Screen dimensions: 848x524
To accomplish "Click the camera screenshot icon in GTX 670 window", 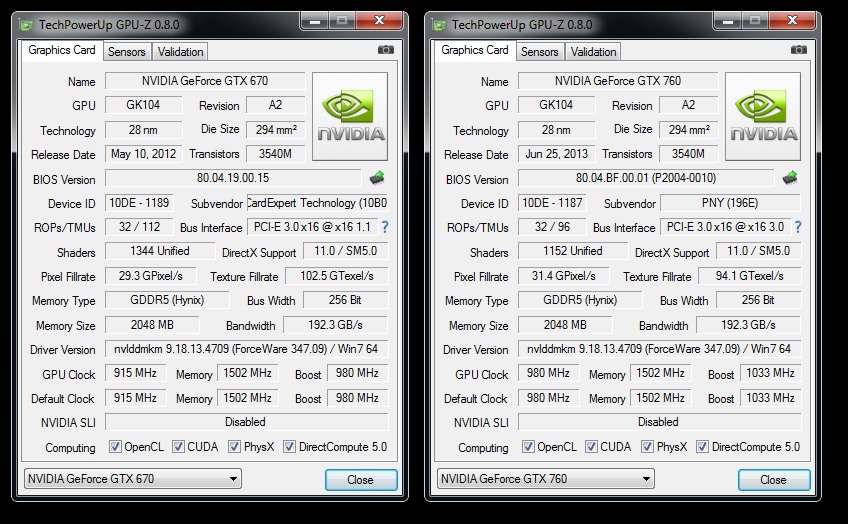I will pos(386,50).
